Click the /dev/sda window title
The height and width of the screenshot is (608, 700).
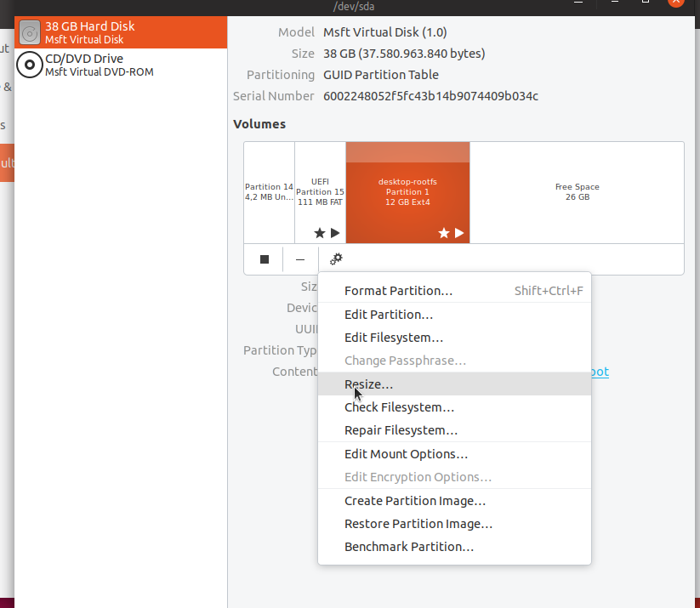[x=354, y=6]
